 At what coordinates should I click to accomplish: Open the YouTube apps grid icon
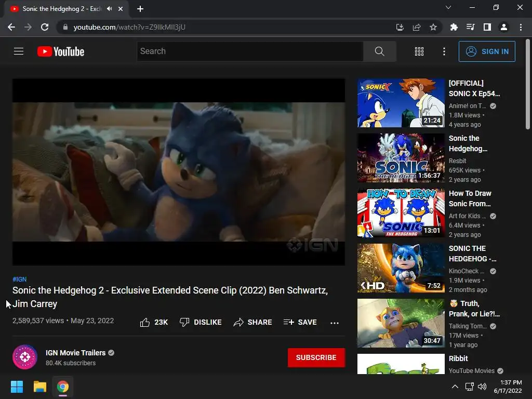419,51
